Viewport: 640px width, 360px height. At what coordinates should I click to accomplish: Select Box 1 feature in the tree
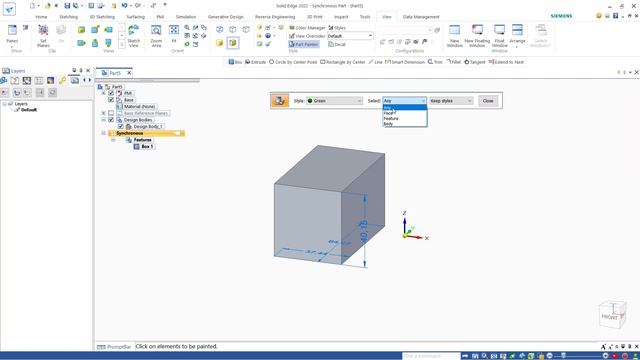144,147
